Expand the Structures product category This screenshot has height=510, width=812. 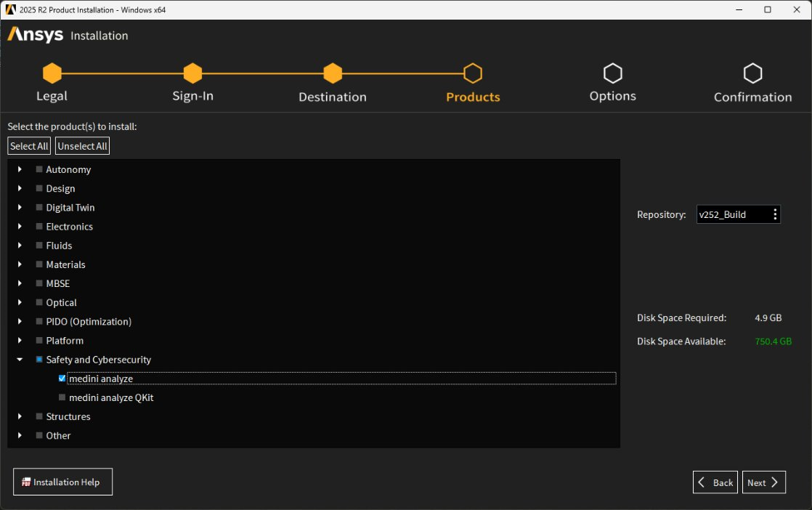[x=20, y=416]
